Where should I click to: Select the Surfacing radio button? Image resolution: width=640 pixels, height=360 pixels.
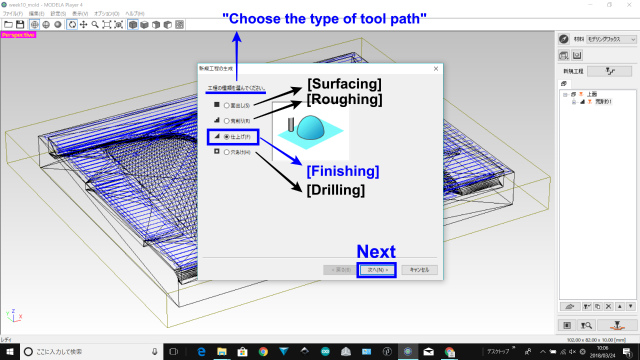(227, 105)
